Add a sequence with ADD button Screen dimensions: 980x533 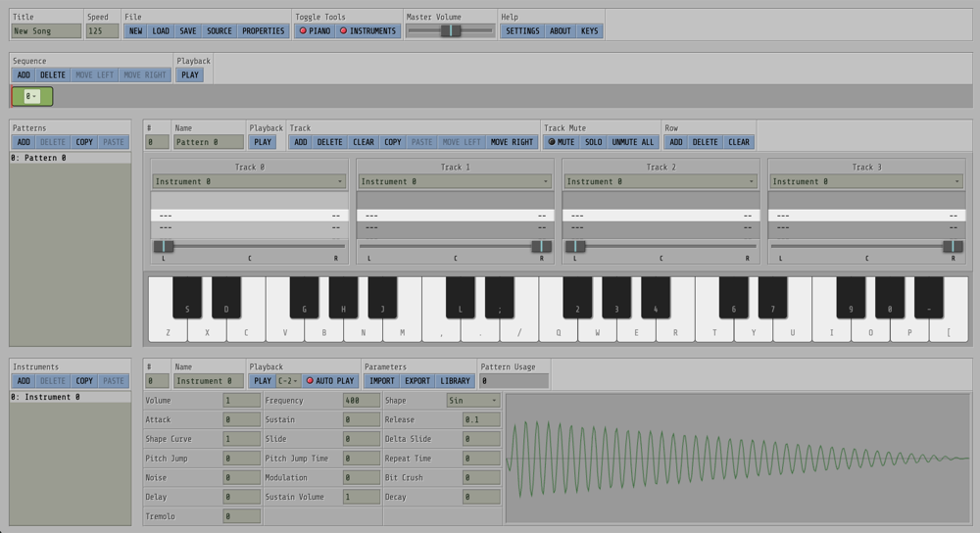24,74
